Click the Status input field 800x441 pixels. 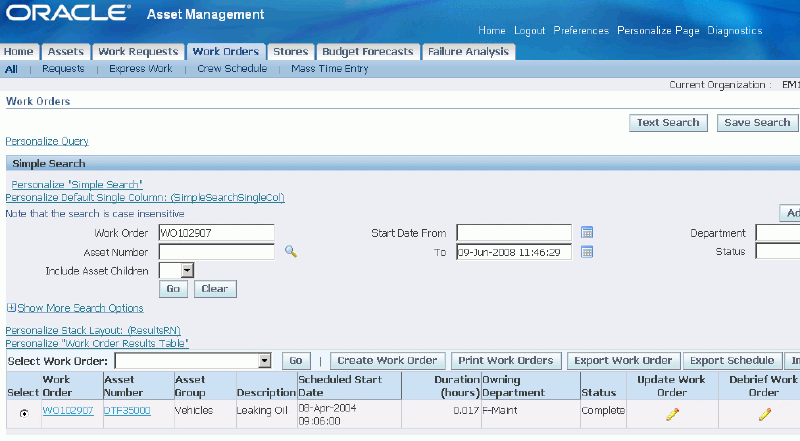778,252
